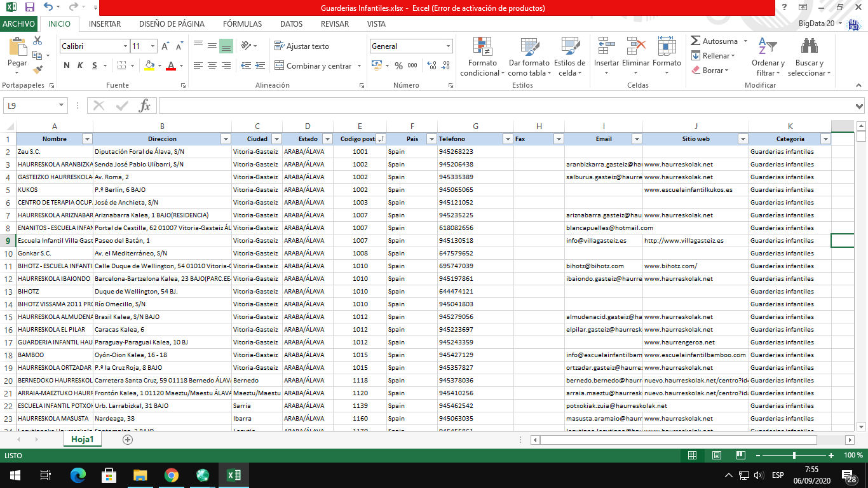Apply the yellow fill color bucket

click(x=149, y=65)
